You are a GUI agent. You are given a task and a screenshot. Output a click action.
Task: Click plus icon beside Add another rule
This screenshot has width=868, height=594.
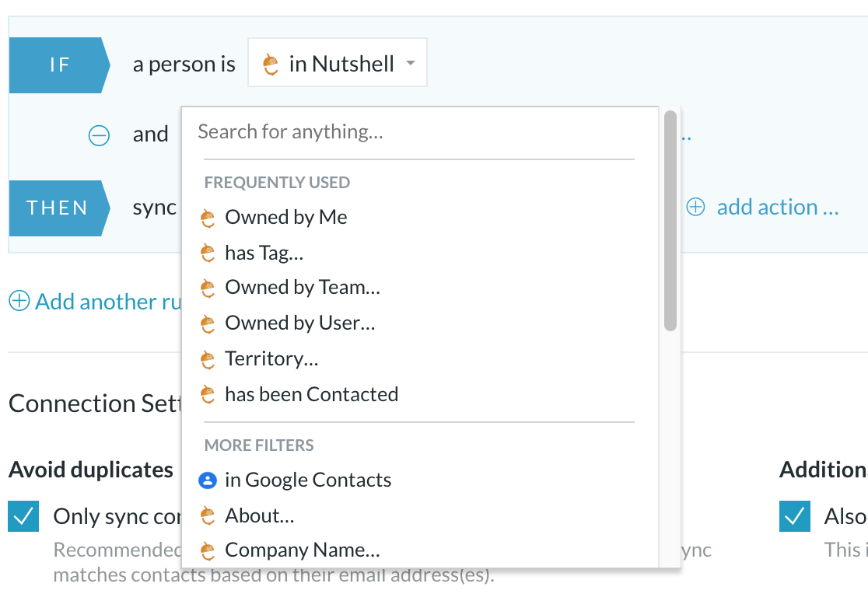point(19,301)
